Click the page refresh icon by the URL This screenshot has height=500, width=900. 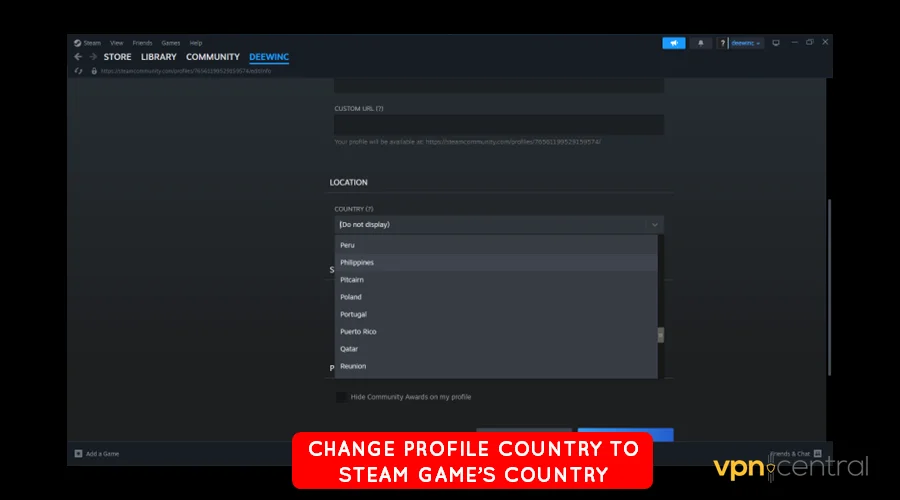(x=79, y=71)
